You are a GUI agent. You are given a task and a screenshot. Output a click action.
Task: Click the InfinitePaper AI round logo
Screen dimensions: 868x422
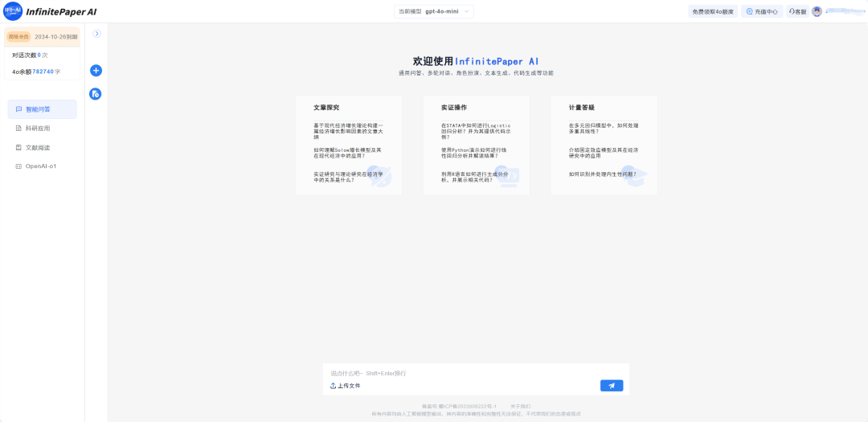tap(12, 11)
